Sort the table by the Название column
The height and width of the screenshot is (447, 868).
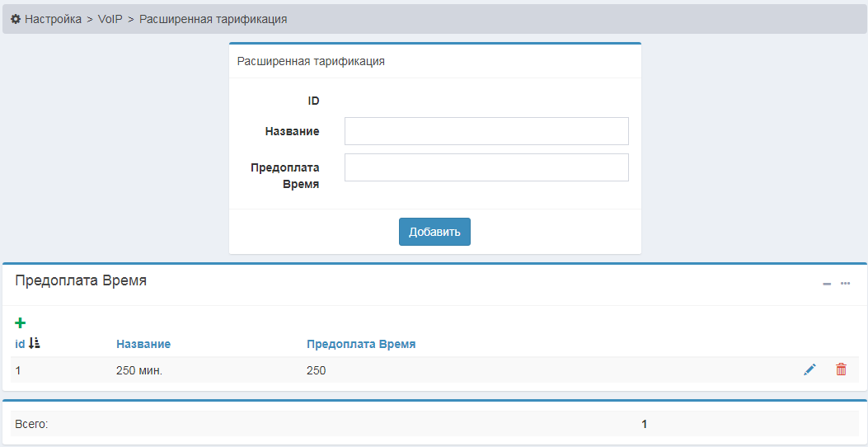[x=143, y=344]
